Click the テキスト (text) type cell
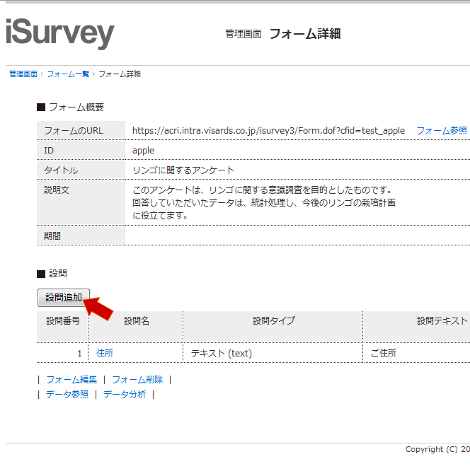470x476 pixels. [x=221, y=353]
